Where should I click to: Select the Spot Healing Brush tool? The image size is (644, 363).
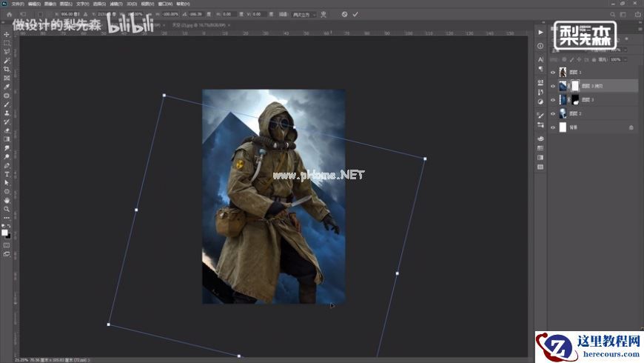[7, 96]
